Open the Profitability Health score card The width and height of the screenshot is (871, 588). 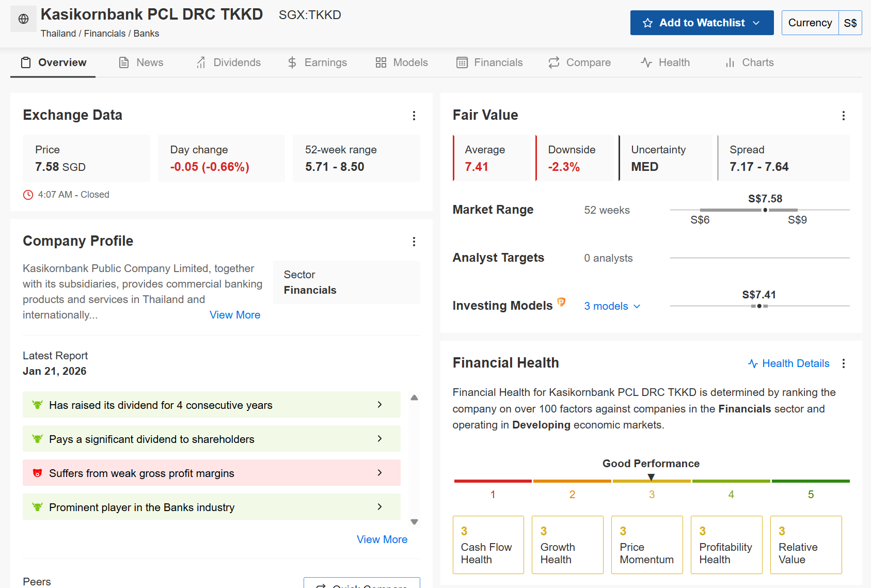point(727,545)
